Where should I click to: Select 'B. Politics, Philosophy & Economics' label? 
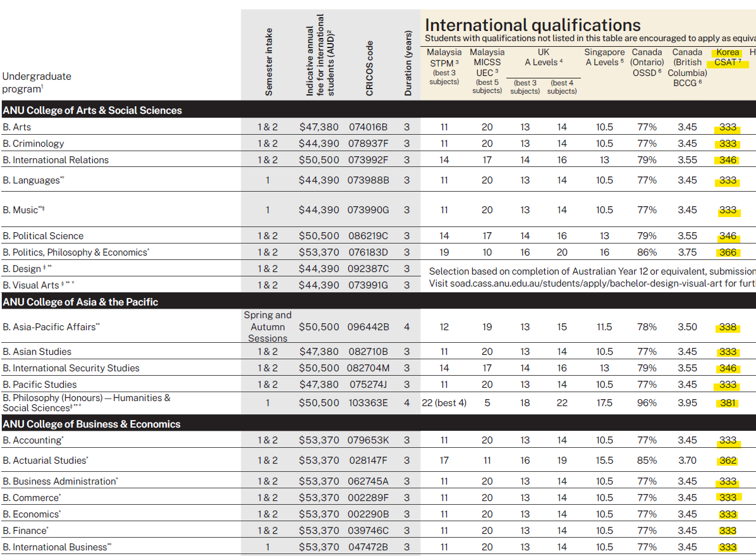(x=76, y=252)
